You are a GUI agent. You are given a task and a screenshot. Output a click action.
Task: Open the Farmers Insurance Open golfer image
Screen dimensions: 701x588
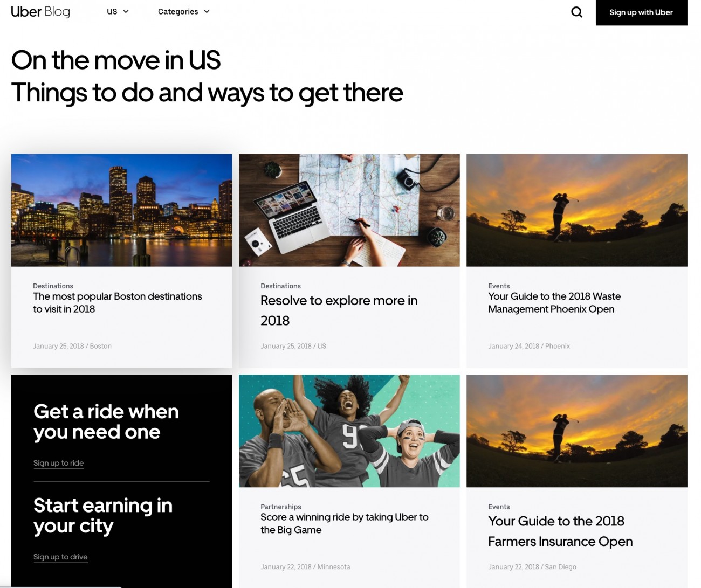coord(577,431)
